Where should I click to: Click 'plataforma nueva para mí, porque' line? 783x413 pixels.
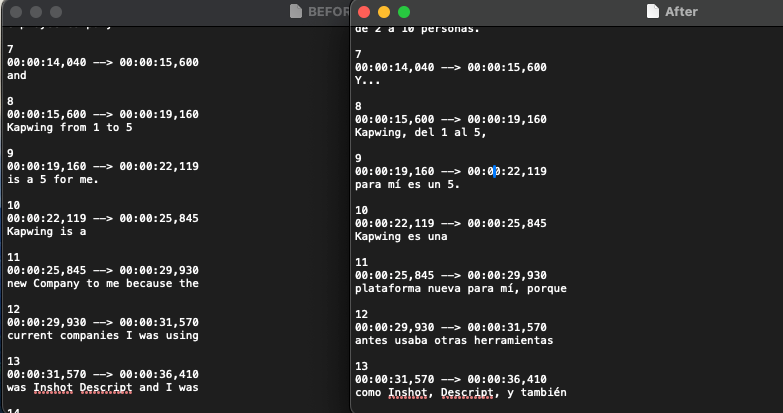461,288
